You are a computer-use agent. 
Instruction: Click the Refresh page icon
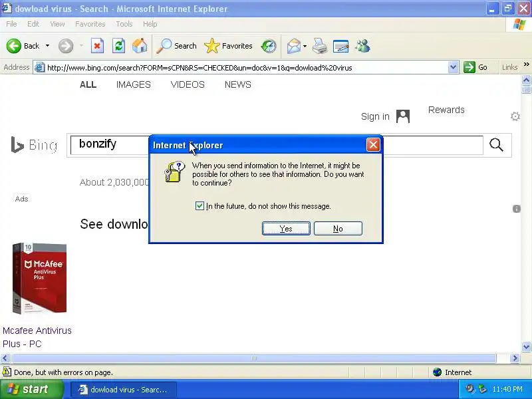tap(119, 46)
